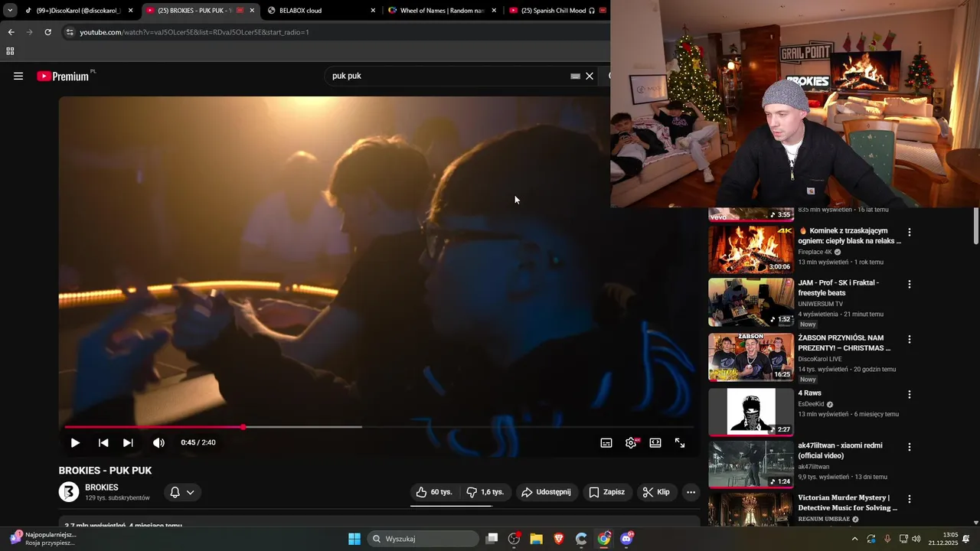Open the player settings gear

(631, 443)
